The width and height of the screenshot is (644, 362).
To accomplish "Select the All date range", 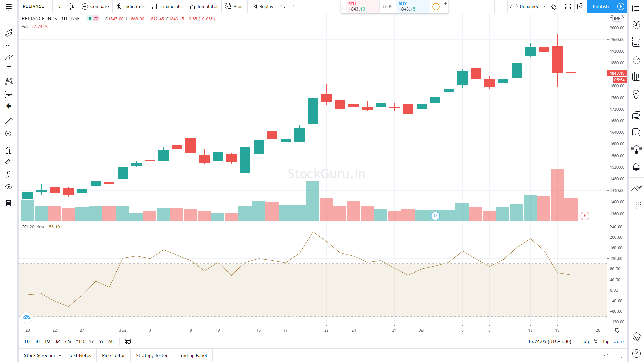I will [111, 341].
